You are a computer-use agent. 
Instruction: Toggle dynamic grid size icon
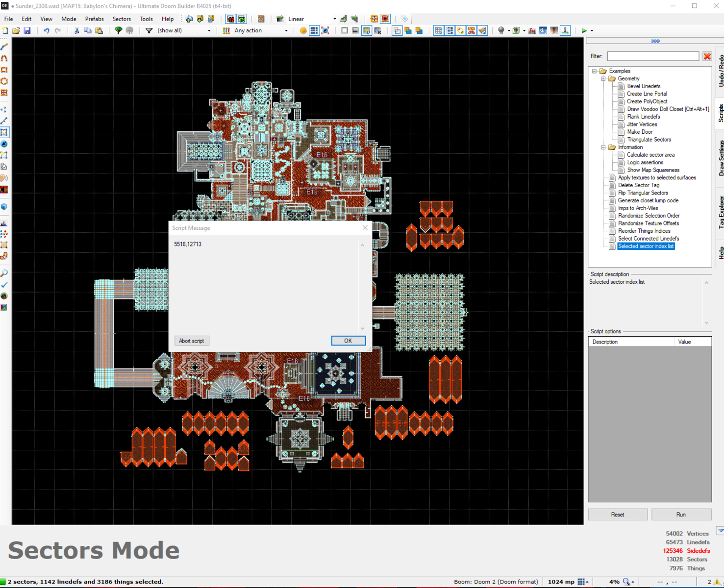coord(449,30)
